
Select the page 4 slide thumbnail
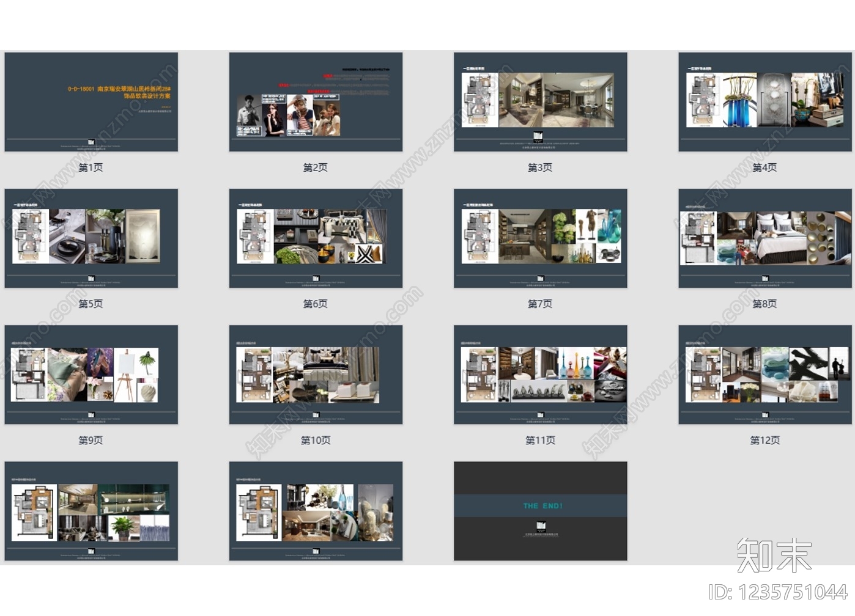(x=765, y=102)
